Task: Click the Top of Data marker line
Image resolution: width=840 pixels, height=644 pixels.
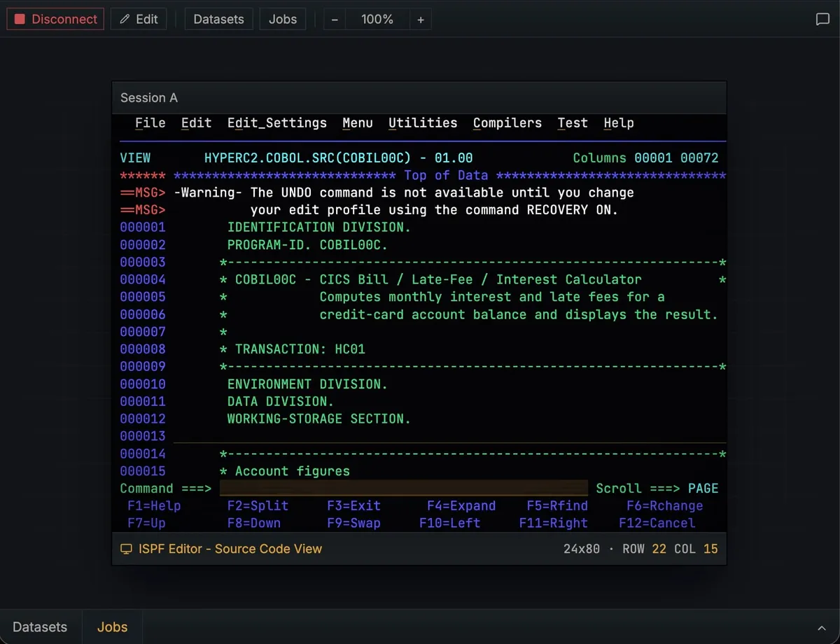Action: pyautogui.click(x=449, y=176)
